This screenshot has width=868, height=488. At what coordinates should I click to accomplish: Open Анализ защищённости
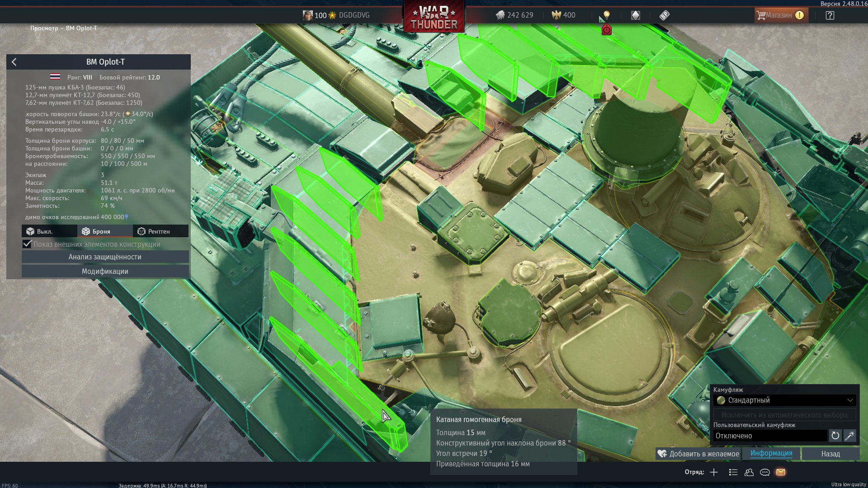105,257
